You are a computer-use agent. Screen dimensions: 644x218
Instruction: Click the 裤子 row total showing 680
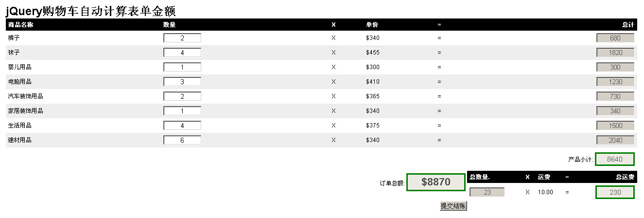click(615, 38)
